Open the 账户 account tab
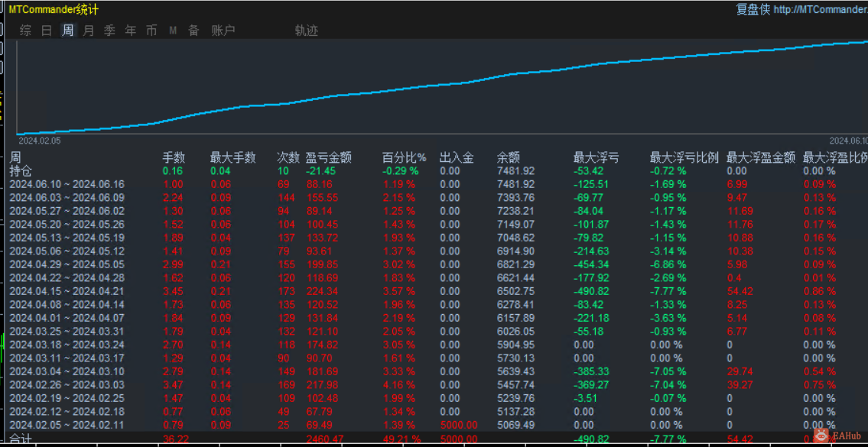The height and width of the screenshot is (447, 868). [223, 31]
